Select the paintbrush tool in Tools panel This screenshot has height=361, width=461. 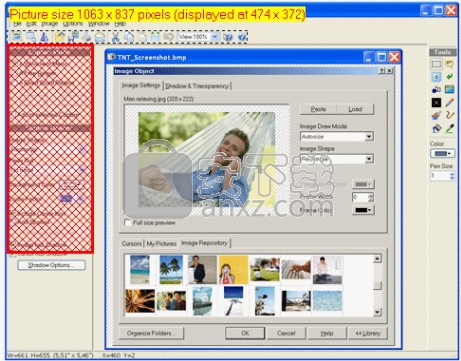pos(436,115)
